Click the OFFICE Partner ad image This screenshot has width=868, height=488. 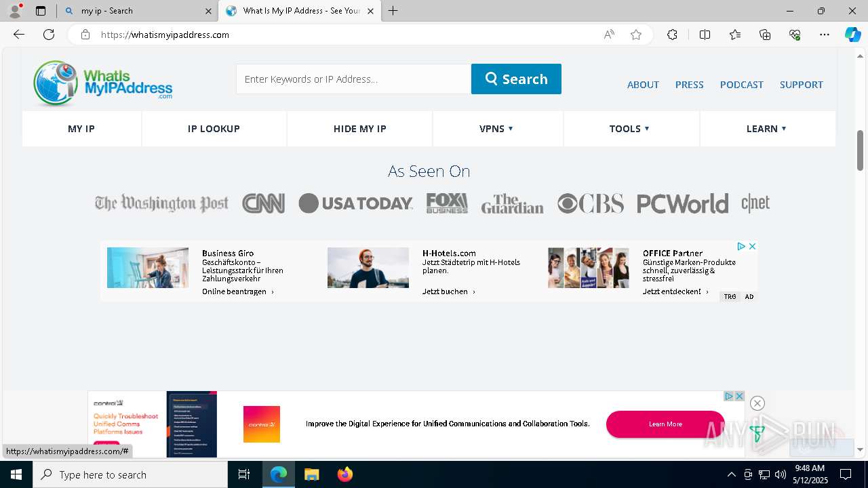pyautogui.click(x=589, y=268)
